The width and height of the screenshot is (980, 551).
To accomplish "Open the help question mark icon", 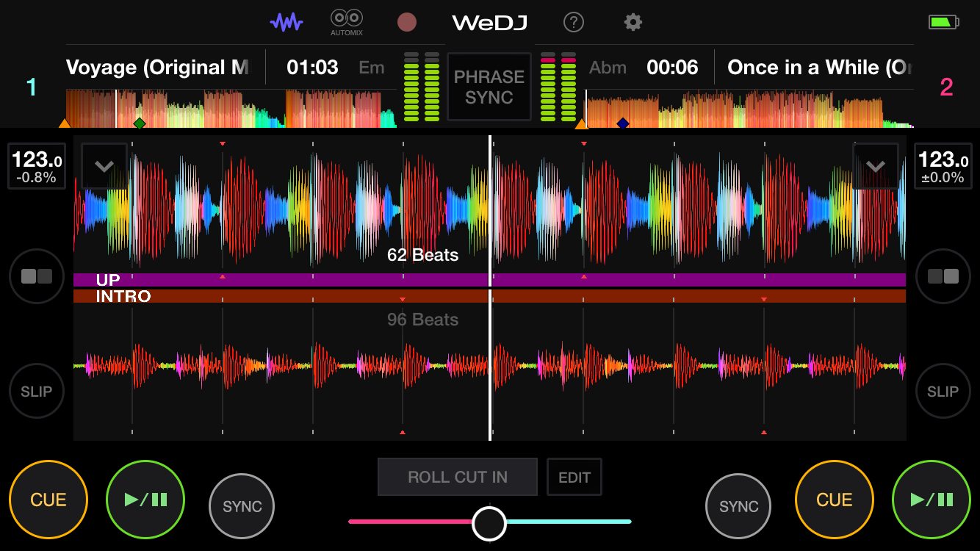I will coord(573,22).
